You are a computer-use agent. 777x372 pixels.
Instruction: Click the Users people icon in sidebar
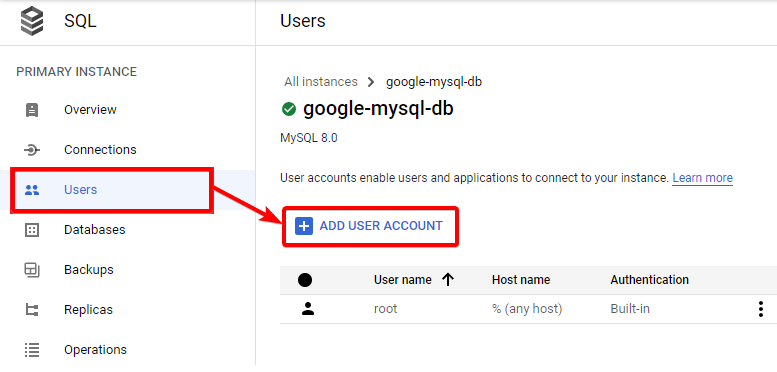click(x=32, y=190)
